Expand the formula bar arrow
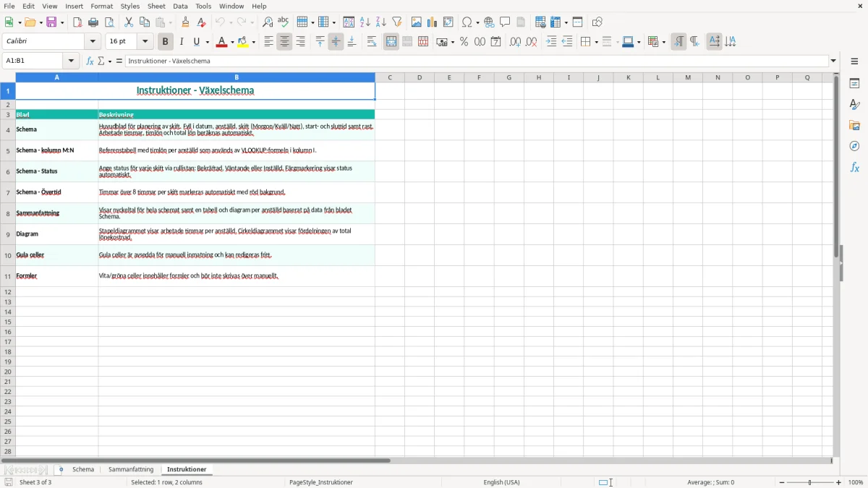The width and height of the screenshot is (868, 488). click(833, 61)
